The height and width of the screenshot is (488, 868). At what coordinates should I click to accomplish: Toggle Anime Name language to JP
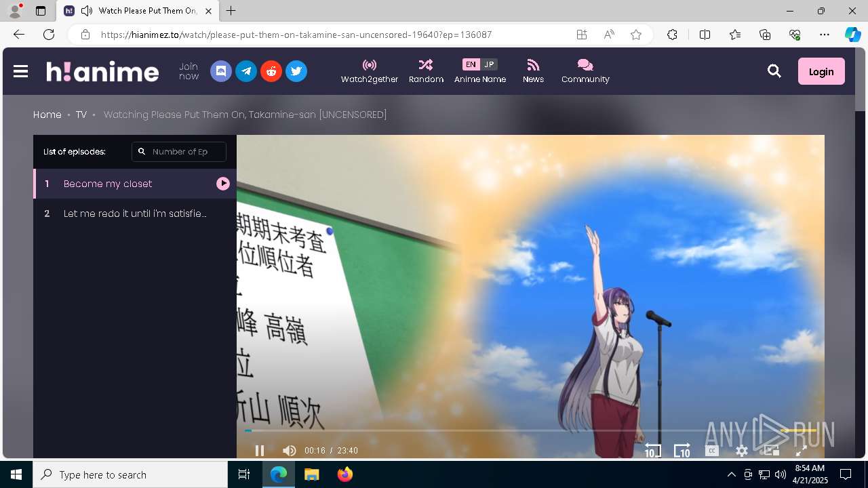point(489,64)
